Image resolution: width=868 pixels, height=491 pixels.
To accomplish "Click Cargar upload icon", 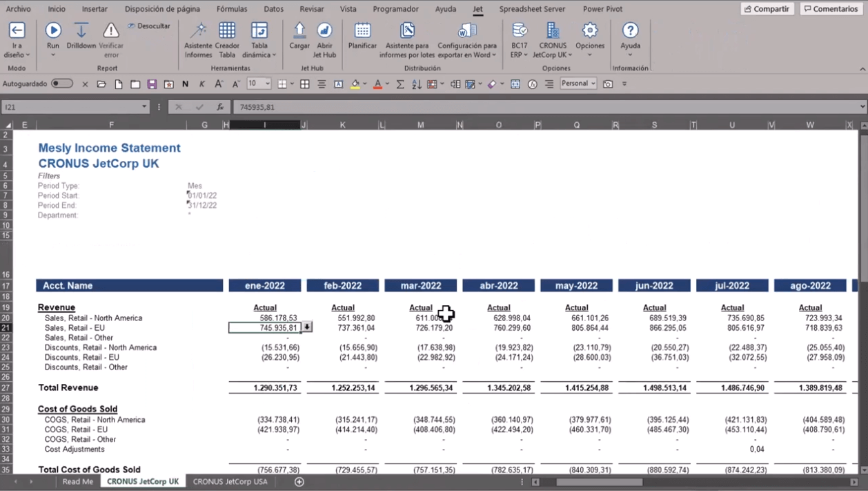I will (x=299, y=31).
